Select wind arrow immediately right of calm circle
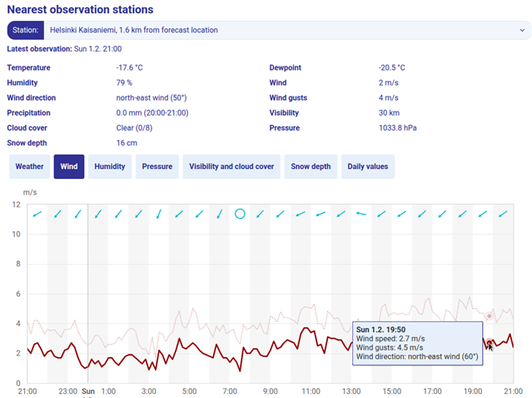The width and height of the screenshot is (532, 398). click(x=261, y=214)
